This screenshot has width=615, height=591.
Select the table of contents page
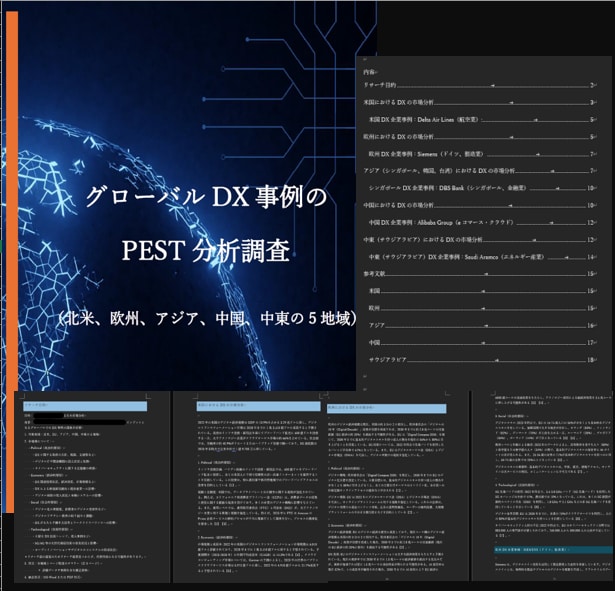pos(483,224)
